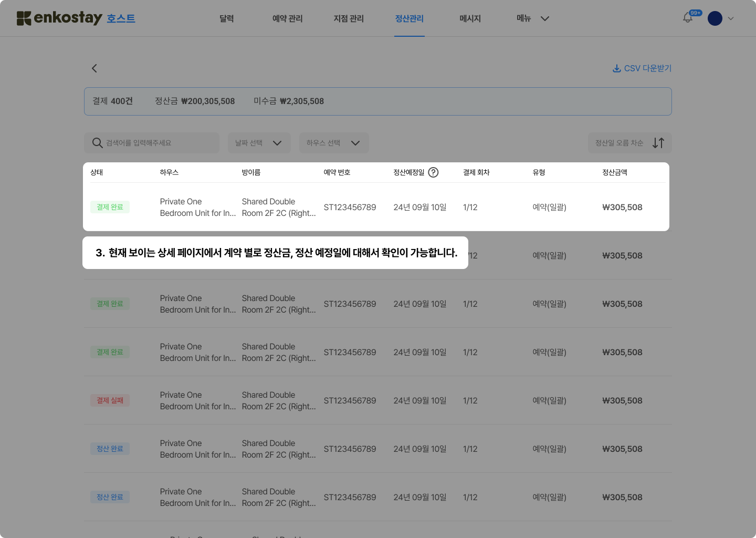Click the 결제 실패 status badge
Viewport: 756px width, 538px height.
coord(110,400)
